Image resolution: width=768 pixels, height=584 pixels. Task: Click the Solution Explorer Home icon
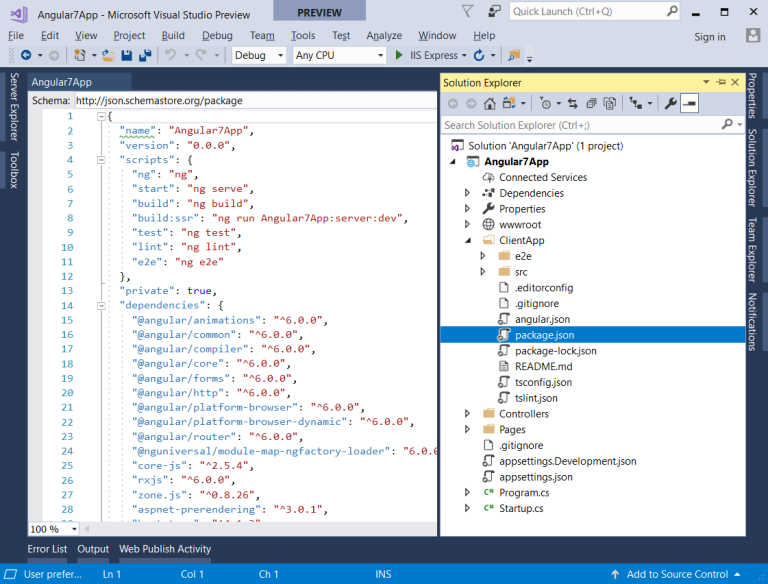(490, 103)
